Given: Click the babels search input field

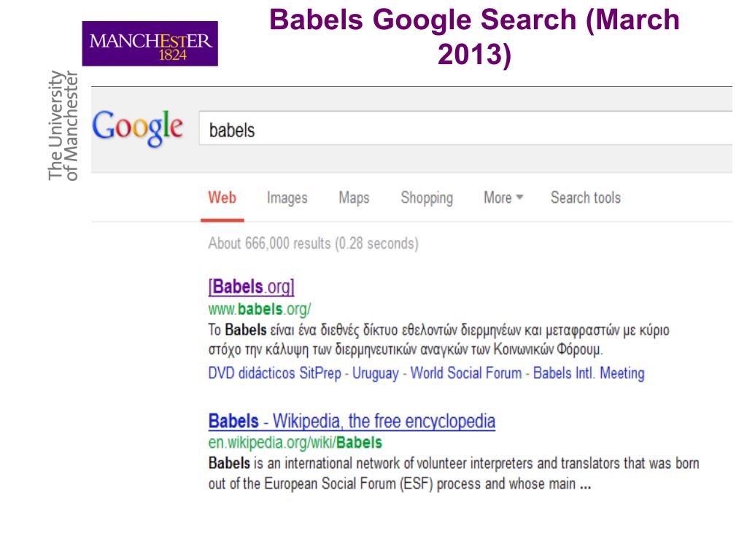Looking at the screenshot, I should coord(465,128).
